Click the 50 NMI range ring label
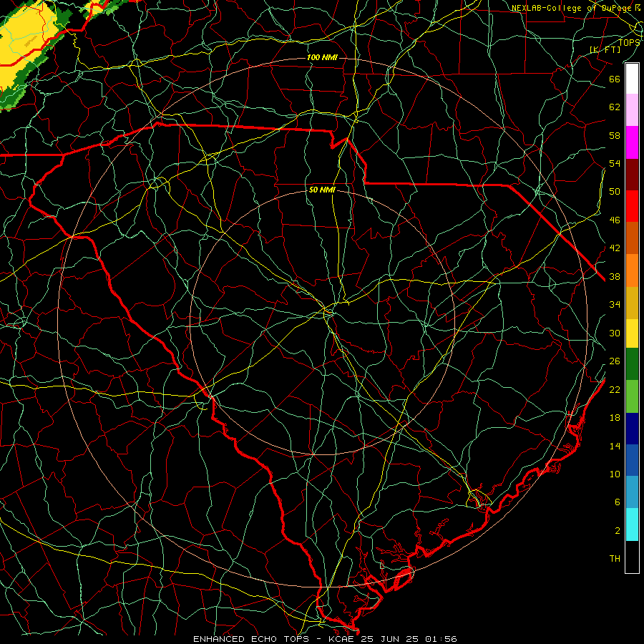The width and height of the screenshot is (644, 644). tap(322, 190)
